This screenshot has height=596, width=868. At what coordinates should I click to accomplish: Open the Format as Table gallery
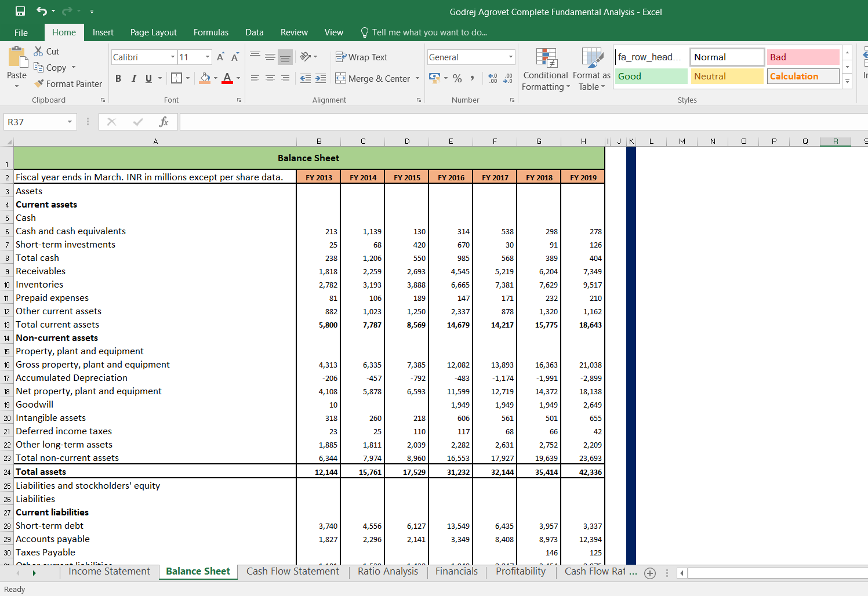pos(591,70)
